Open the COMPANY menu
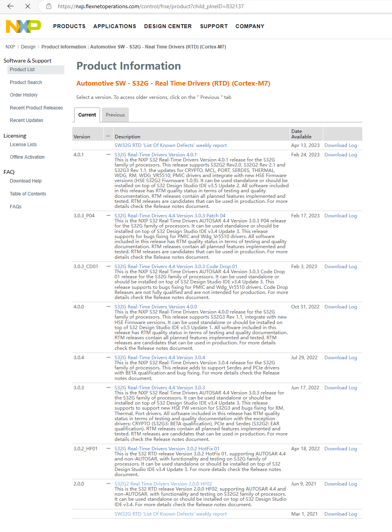The width and height of the screenshot is (392, 532). coord(249,26)
